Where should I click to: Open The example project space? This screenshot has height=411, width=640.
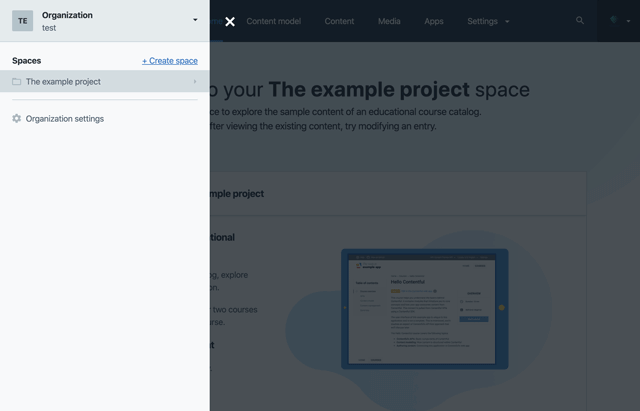pyautogui.click(x=104, y=81)
